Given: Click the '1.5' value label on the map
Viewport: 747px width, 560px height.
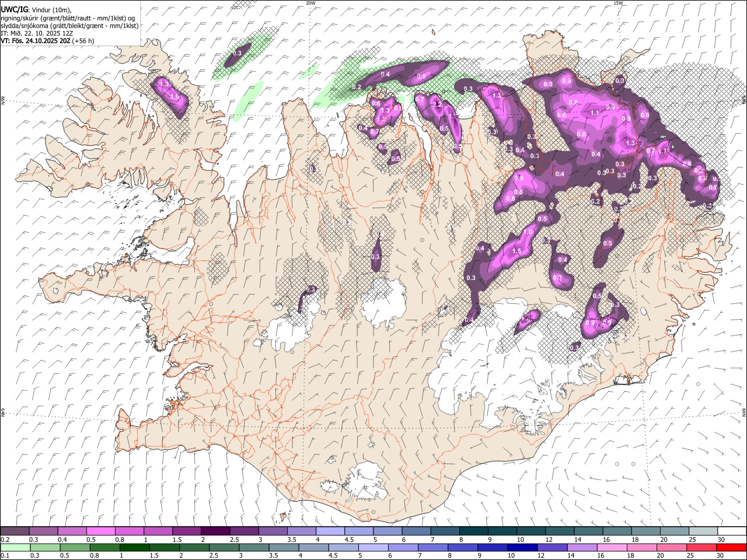Looking at the screenshot, I should (517, 251).
